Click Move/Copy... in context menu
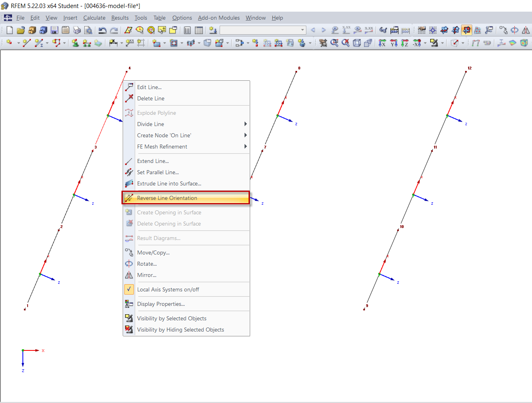 (186, 252)
